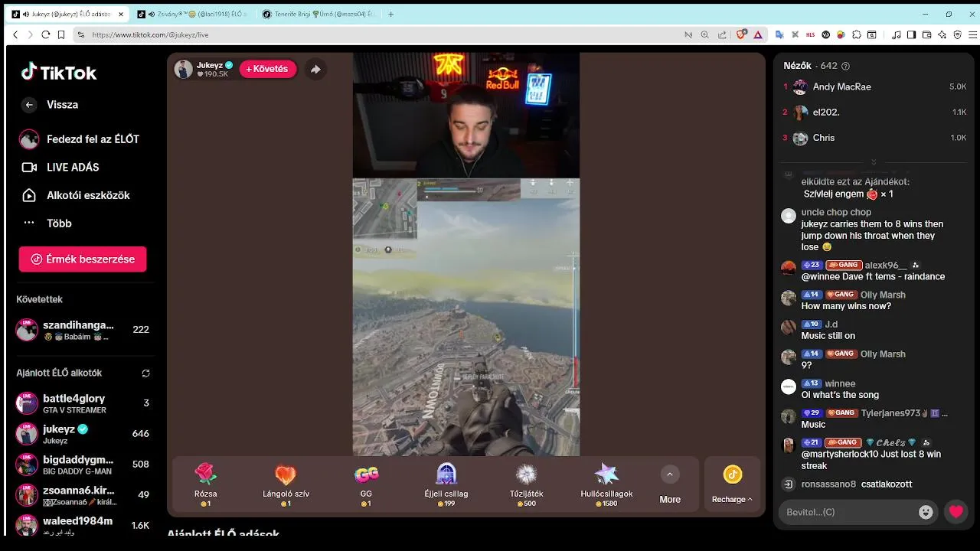This screenshot has height=551, width=980.
Task: Open zsoanna6.kir live creator entry
Action: [x=83, y=495]
